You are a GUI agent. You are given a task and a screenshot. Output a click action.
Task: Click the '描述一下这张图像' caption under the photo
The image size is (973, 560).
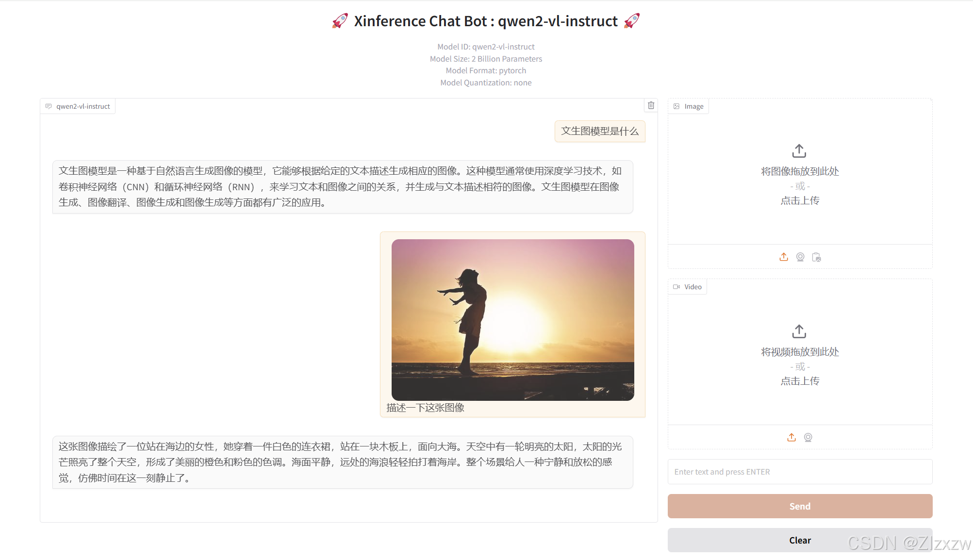(425, 408)
